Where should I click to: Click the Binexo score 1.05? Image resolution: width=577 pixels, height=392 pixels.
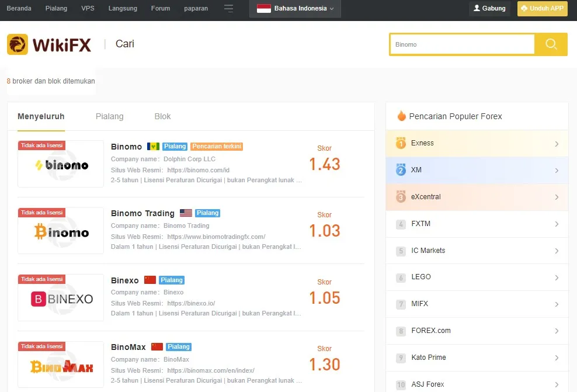pos(325,298)
